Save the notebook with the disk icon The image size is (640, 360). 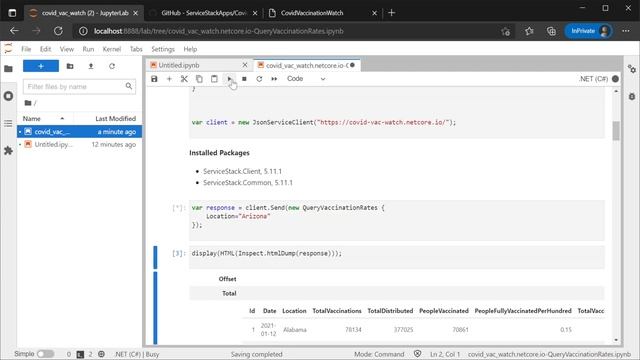tap(154, 79)
